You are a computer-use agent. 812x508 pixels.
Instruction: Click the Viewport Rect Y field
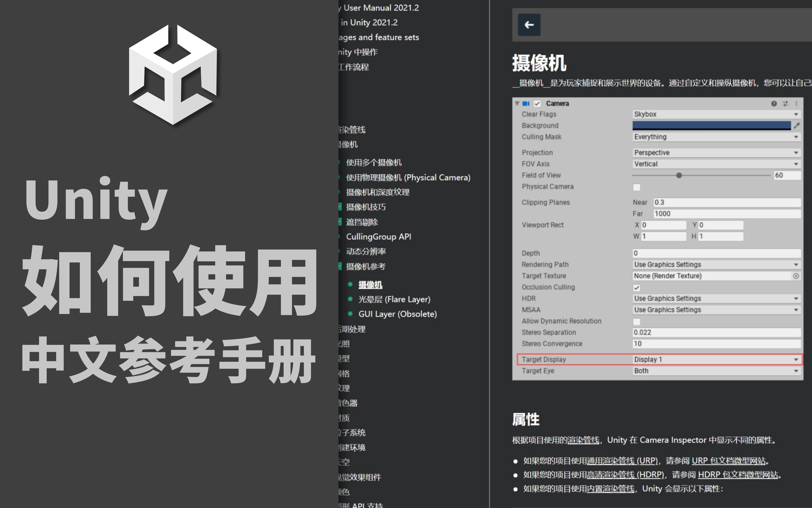pyautogui.click(x=720, y=225)
